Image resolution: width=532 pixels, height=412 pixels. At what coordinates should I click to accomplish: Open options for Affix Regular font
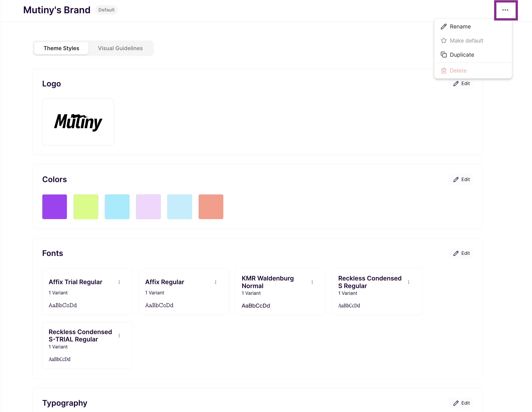[216, 282]
